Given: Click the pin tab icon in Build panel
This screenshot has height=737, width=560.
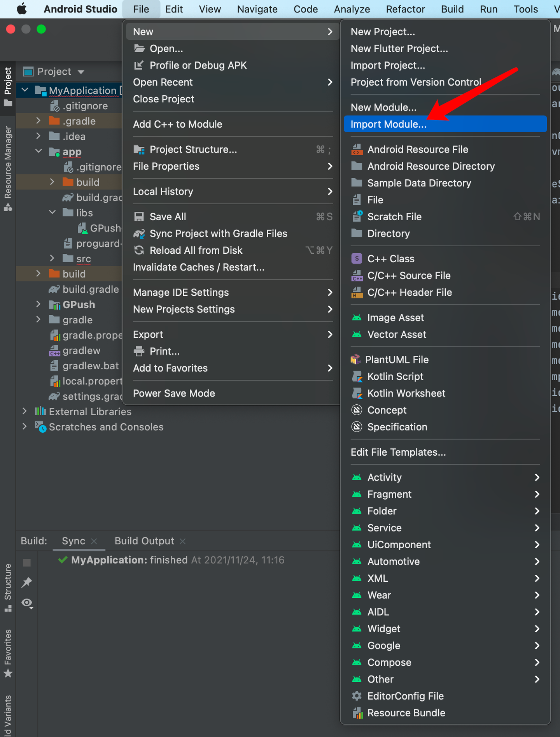Looking at the screenshot, I should [x=27, y=583].
